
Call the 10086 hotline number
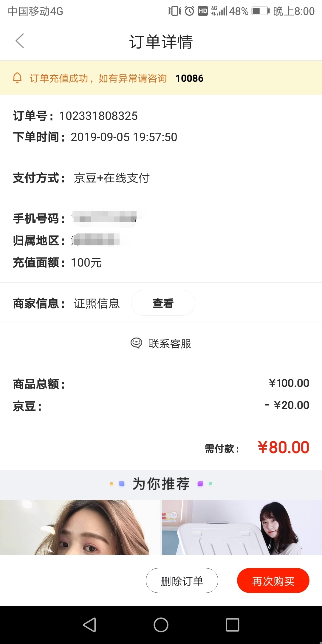[x=189, y=78]
